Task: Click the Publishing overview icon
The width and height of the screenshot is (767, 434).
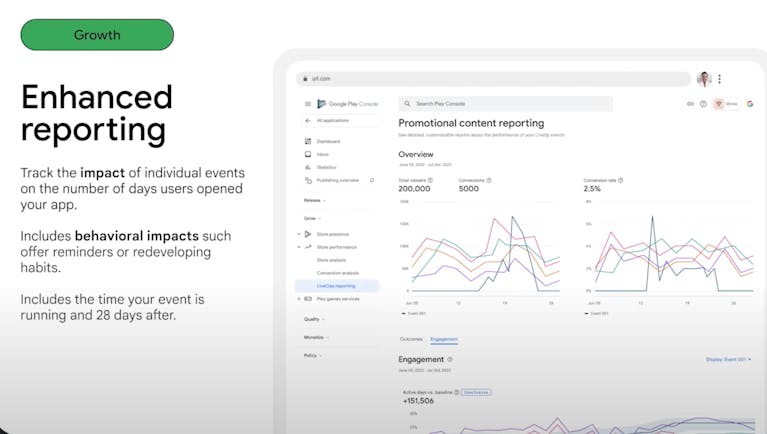Action: click(x=308, y=181)
